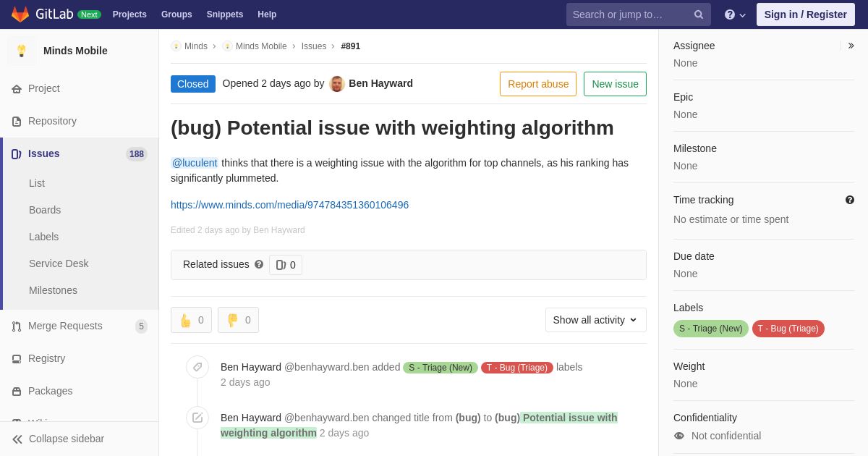
Task: Click the related issues count badge icon
Action: click(x=281, y=265)
